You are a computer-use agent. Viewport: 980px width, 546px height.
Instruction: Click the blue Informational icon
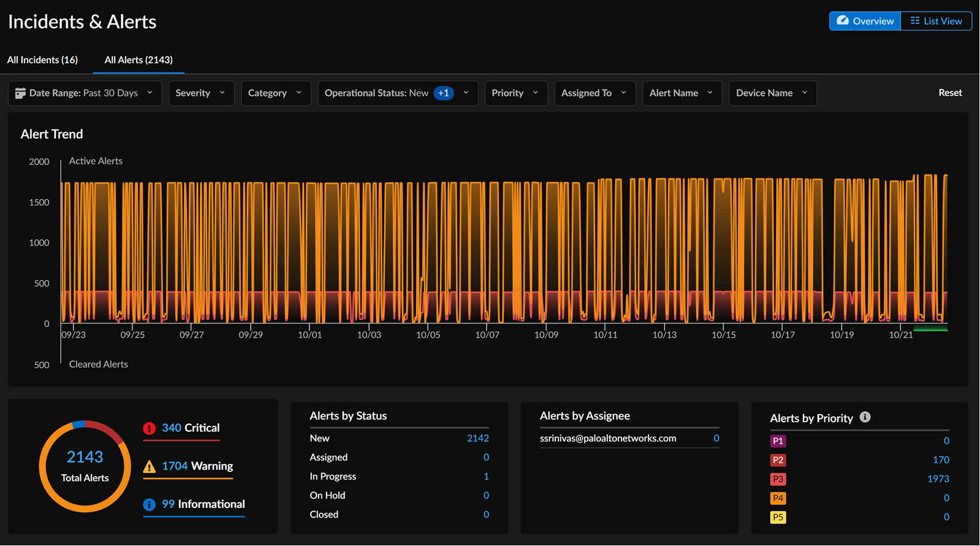click(x=149, y=505)
